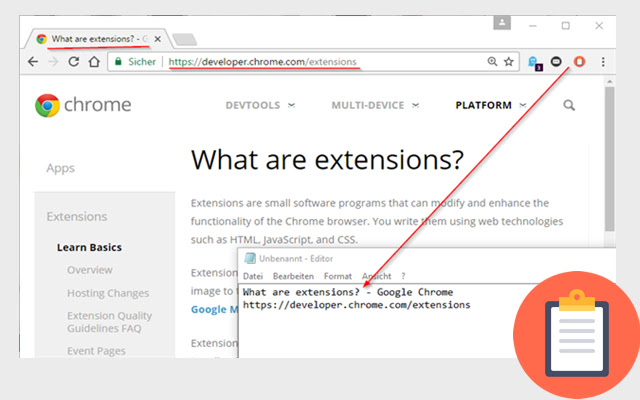This screenshot has height=400, width=640.
Task: Open the Bearbeiten menu in the editor
Action: click(293, 275)
